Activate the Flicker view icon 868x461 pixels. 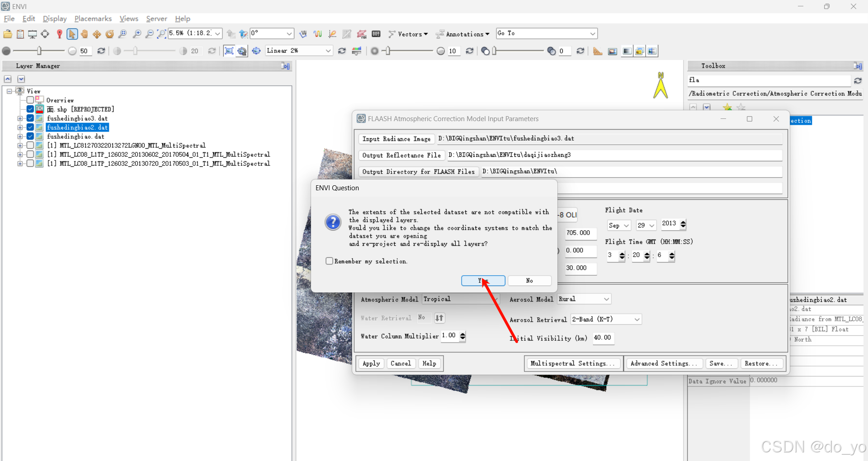pyautogui.click(x=639, y=51)
